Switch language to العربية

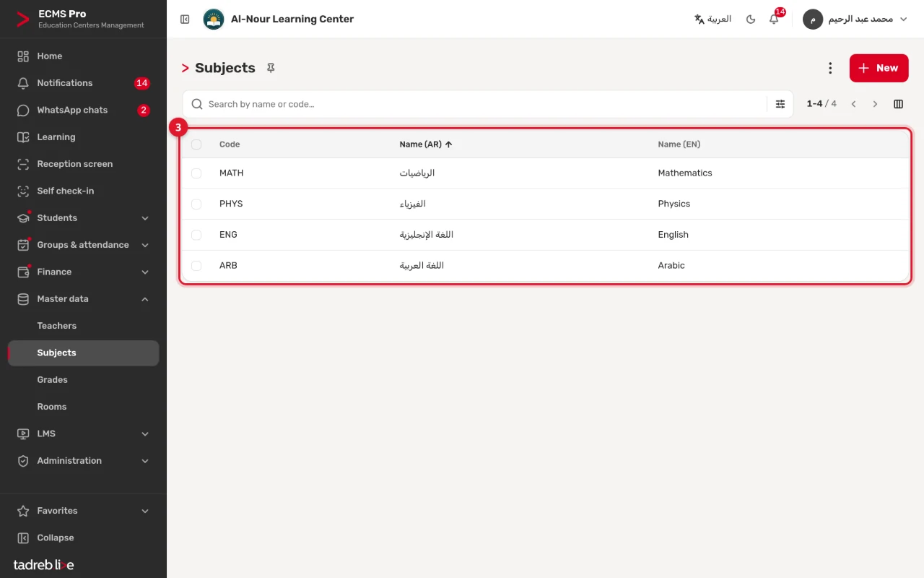point(712,20)
